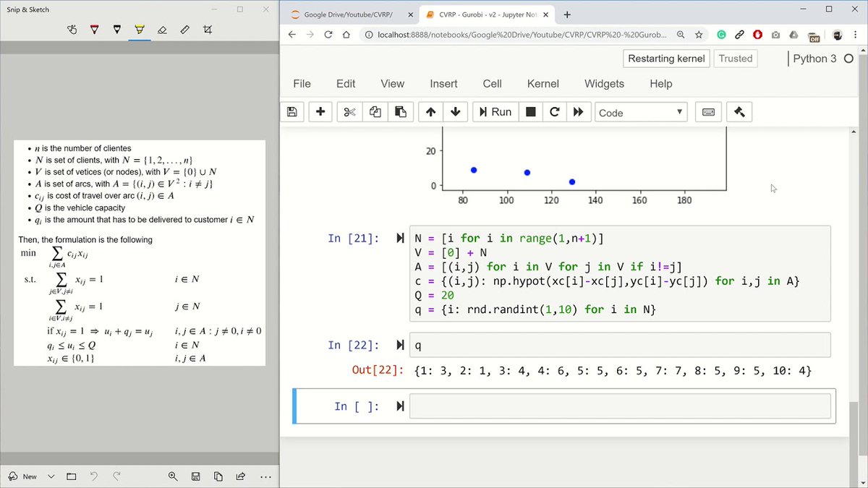
Task: Copy the snip to clipboard
Action: click(218, 476)
